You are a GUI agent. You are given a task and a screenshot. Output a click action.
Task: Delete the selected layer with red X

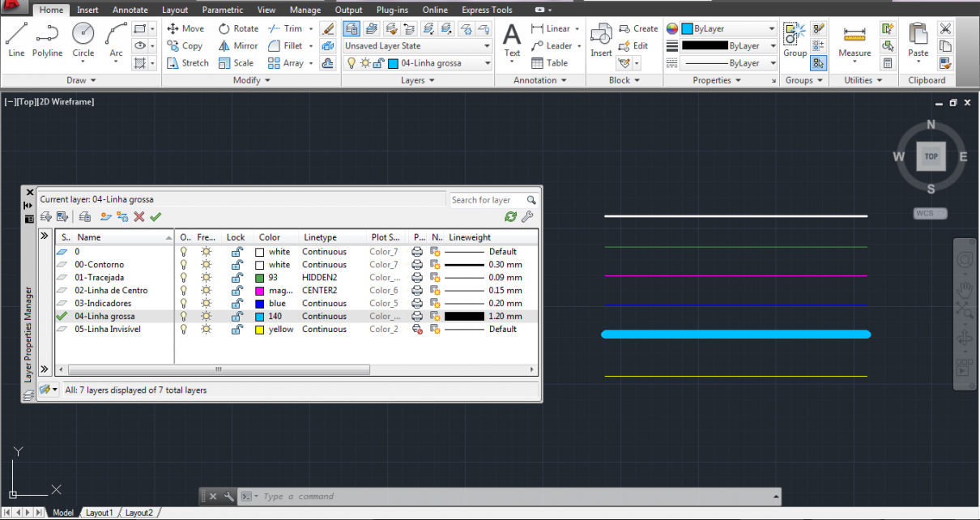pos(138,216)
